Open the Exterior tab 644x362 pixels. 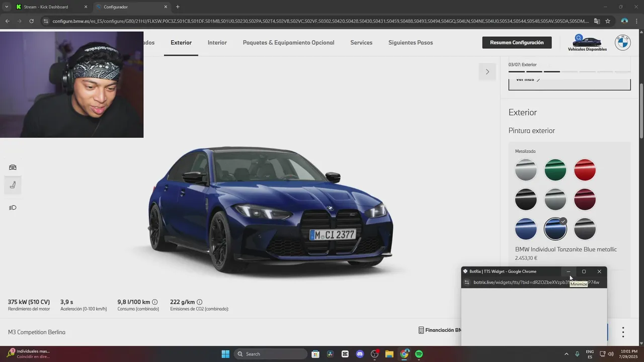181,43
